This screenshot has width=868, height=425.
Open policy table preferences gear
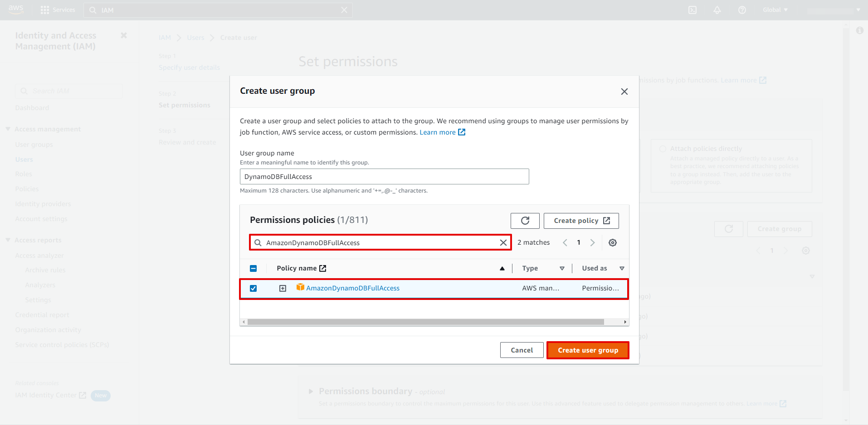(613, 242)
